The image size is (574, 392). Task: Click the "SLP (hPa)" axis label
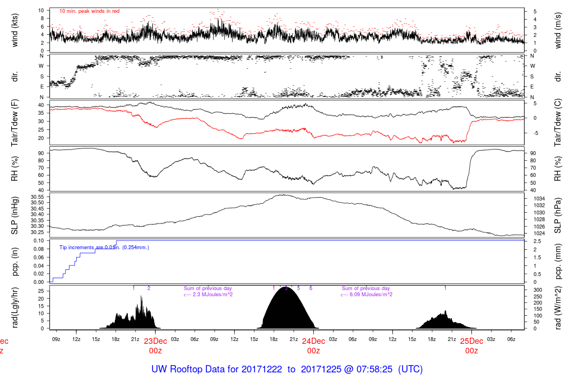tap(558, 216)
